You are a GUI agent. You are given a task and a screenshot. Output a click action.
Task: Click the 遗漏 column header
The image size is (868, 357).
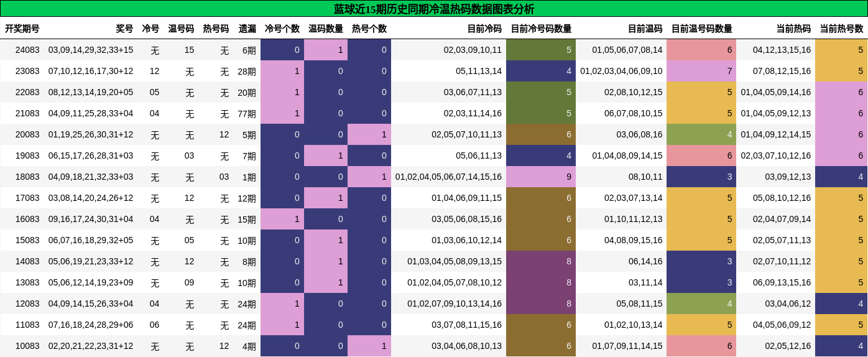coord(247,29)
